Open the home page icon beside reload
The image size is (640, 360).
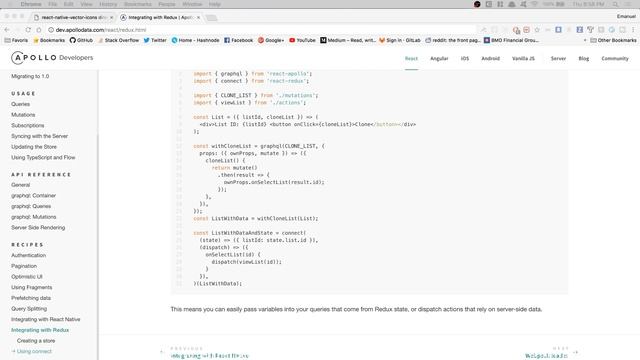[x=39, y=30]
